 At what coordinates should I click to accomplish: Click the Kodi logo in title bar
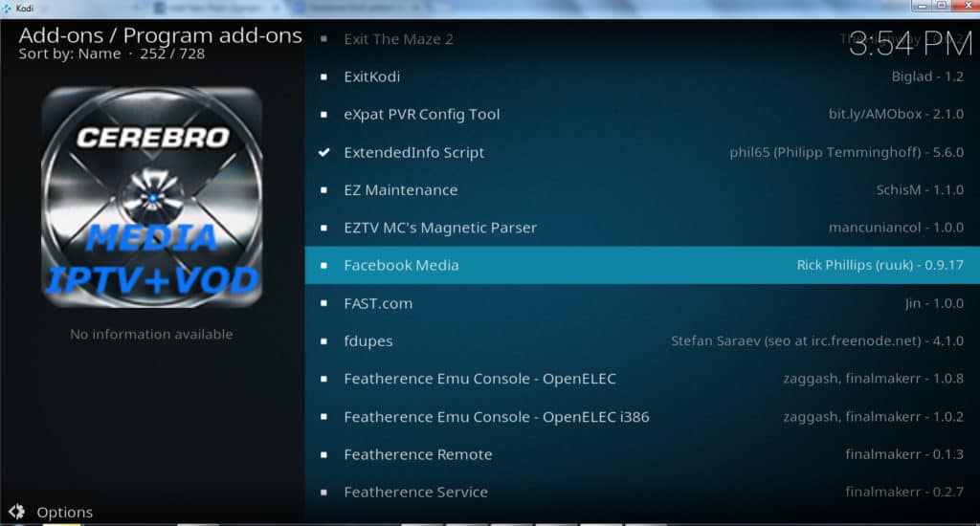(x=7, y=8)
